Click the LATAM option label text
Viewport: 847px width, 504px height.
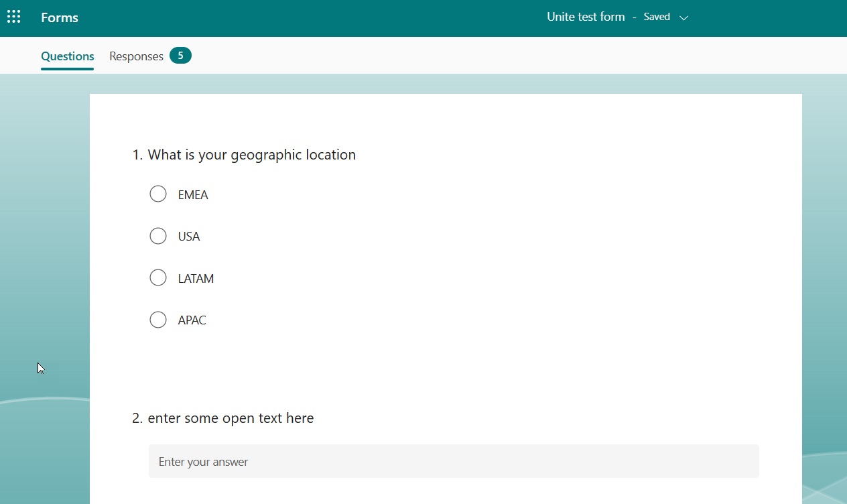pos(196,279)
